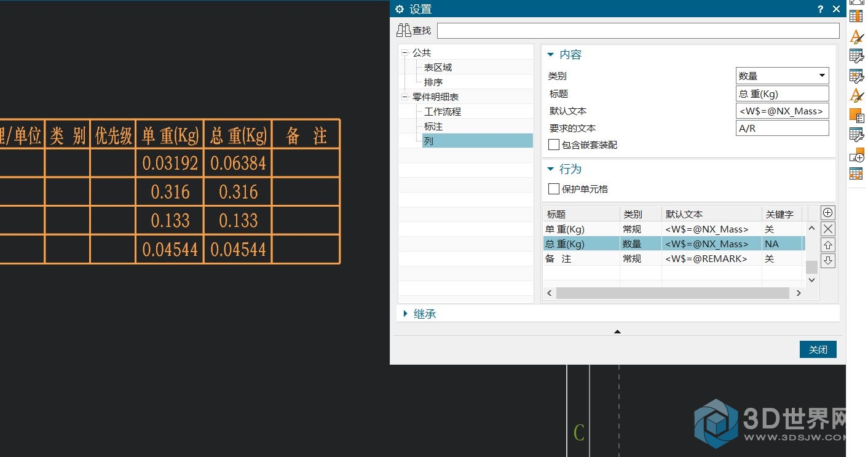The width and height of the screenshot is (868, 457).
Task: Select 列 in settings tree
Action: click(x=478, y=141)
